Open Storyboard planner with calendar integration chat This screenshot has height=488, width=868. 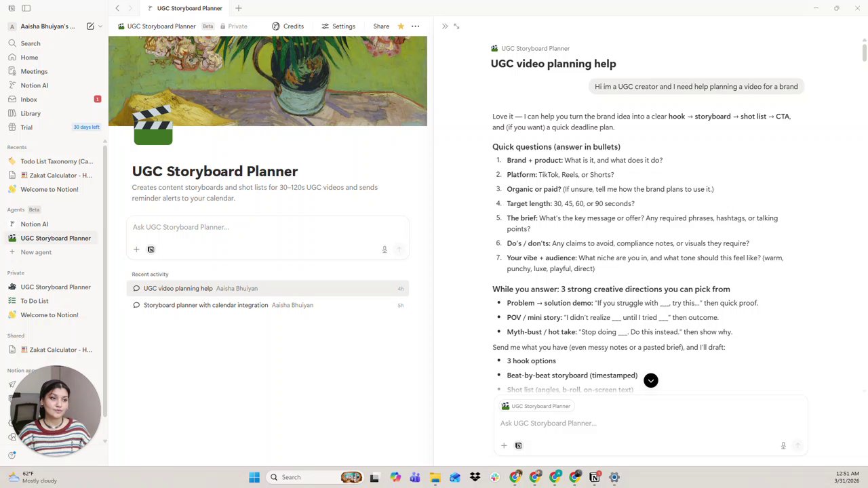268,305
